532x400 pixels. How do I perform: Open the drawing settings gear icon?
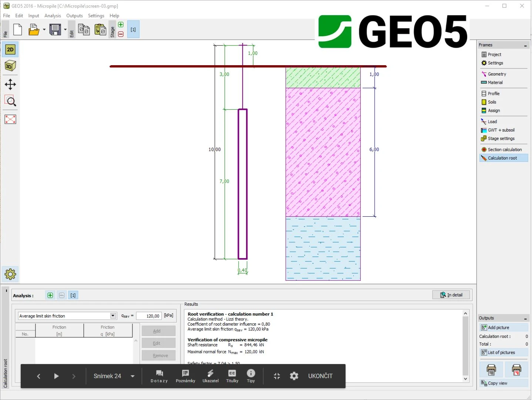10,274
